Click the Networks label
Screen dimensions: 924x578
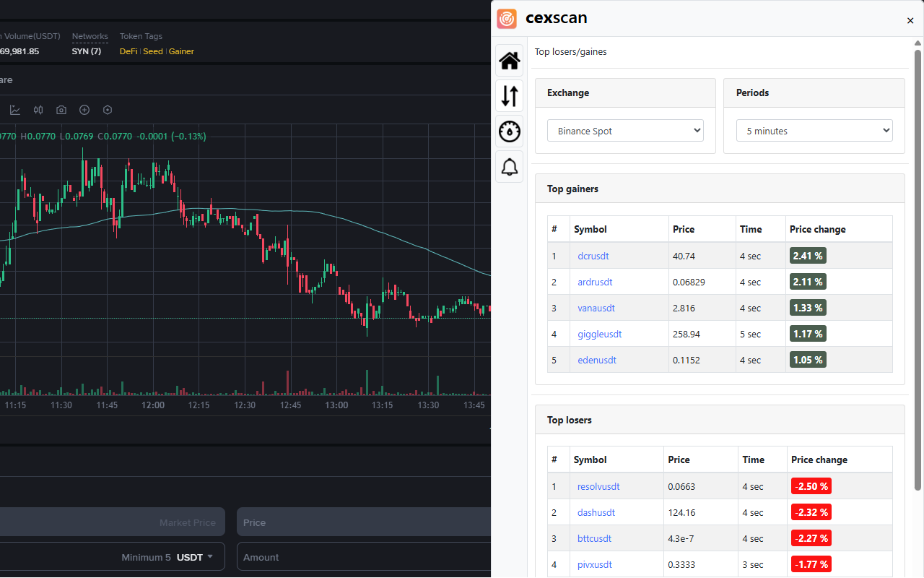point(90,36)
